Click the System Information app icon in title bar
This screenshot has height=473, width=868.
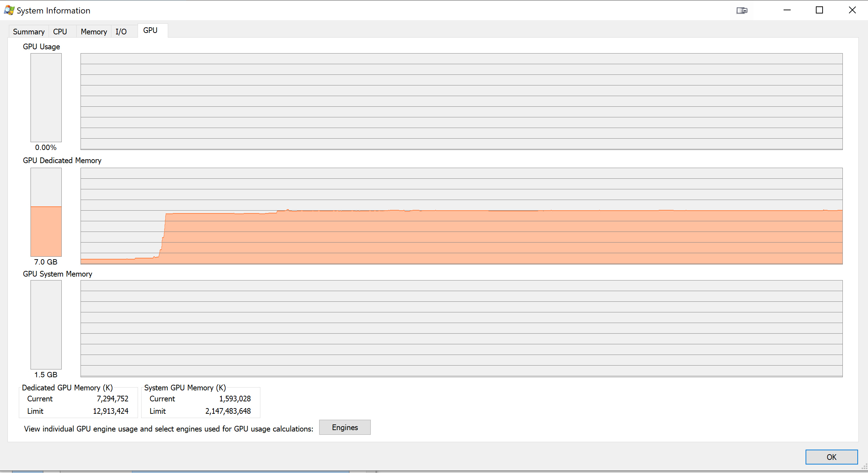click(9, 10)
